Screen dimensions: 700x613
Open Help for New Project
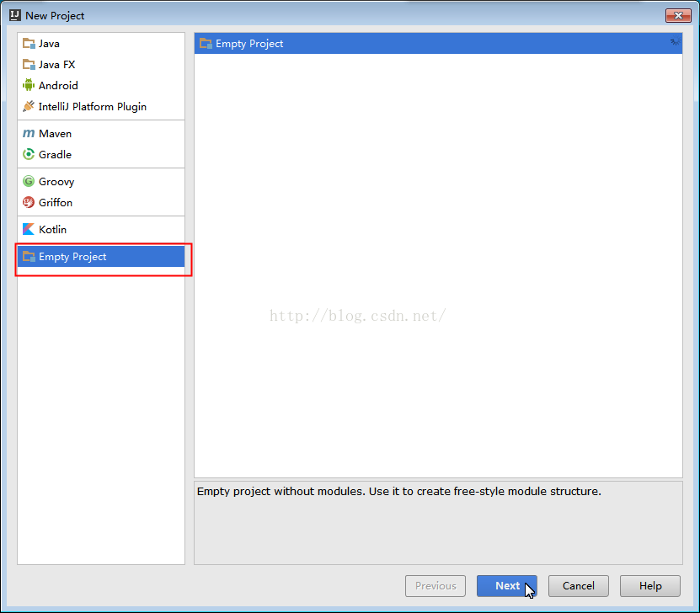(x=650, y=585)
